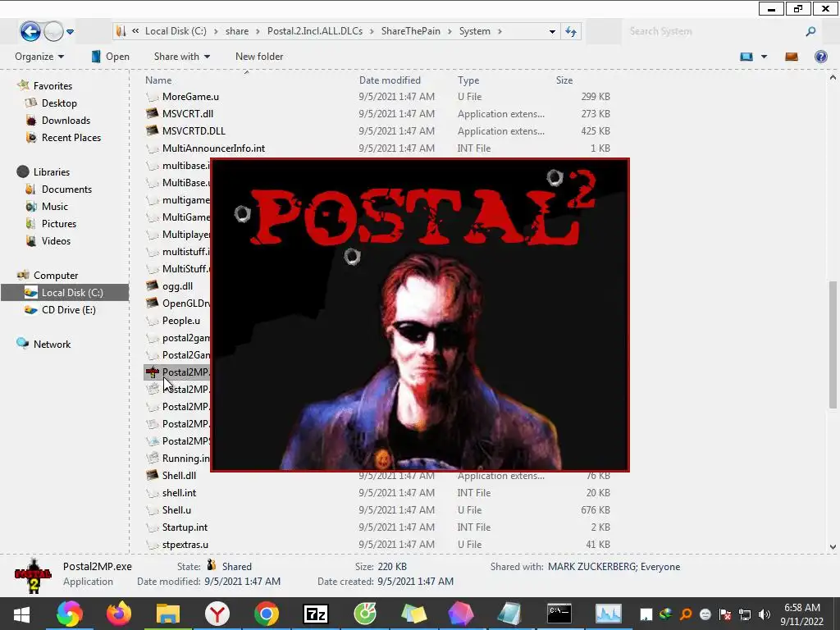Open Yandex Browser from the taskbar

pyautogui.click(x=217, y=614)
